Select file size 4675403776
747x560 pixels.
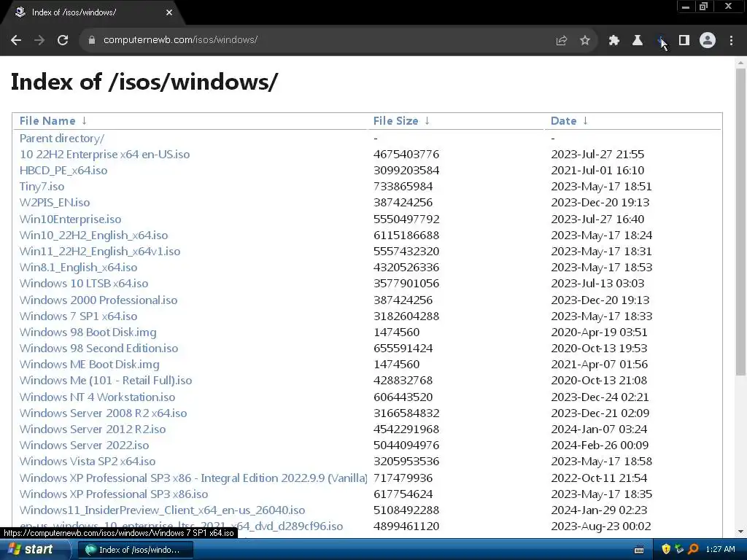[x=406, y=155]
